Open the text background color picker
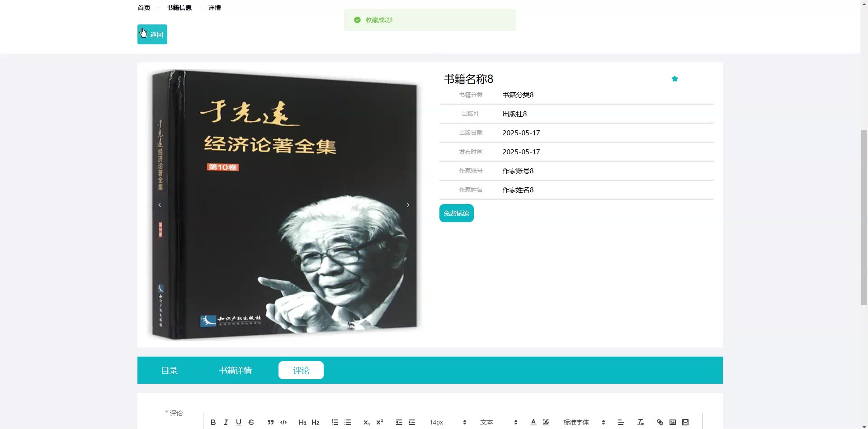Viewport: 868px width, 429px height. [546, 422]
